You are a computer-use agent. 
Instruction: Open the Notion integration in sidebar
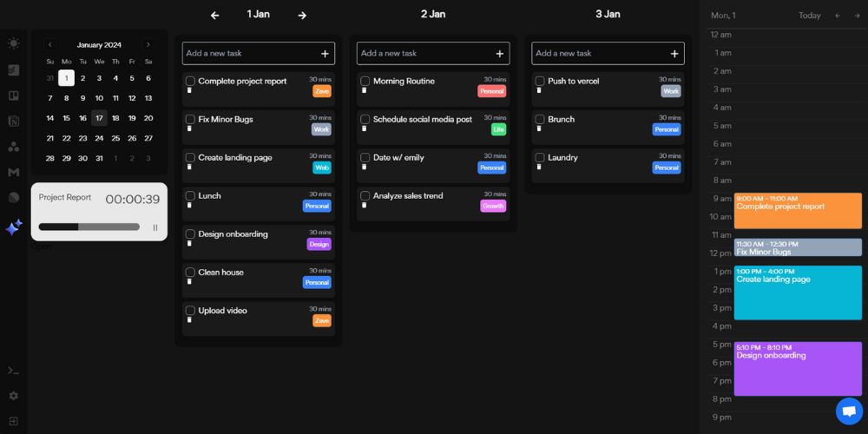[x=13, y=122]
